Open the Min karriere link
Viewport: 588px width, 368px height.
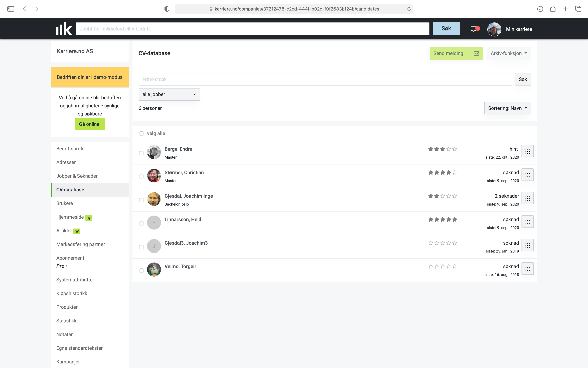pyautogui.click(x=519, y=29)
